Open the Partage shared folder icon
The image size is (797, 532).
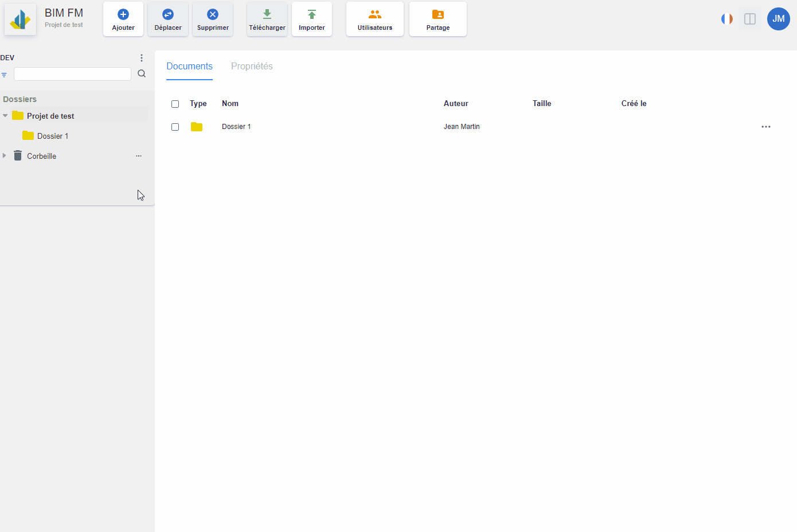[438, 14]
